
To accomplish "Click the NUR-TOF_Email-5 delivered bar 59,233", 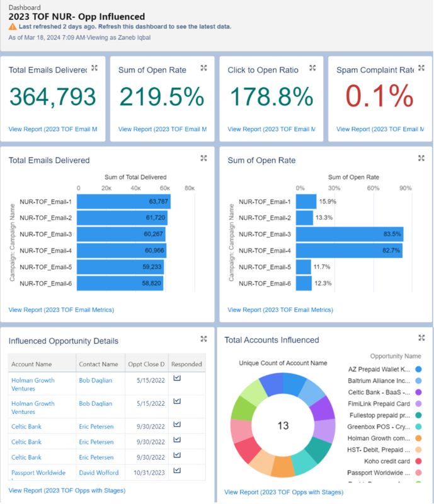I will point(120,266).
